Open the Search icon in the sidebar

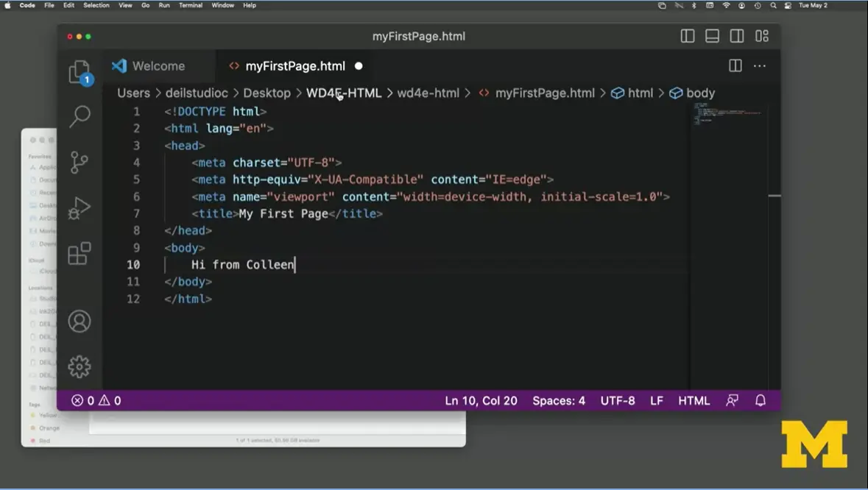tap(80, 116)
